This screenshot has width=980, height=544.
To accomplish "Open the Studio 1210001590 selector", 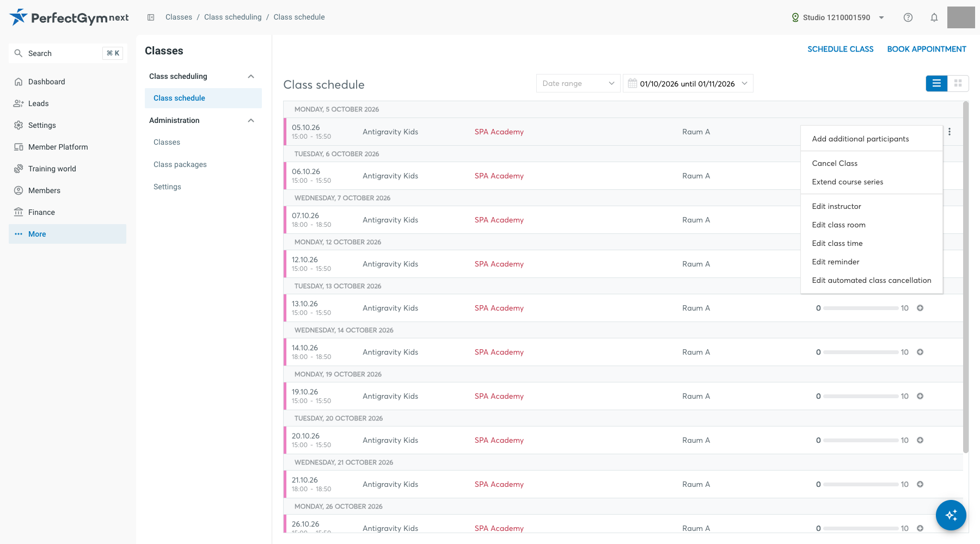I will [838, 17].
